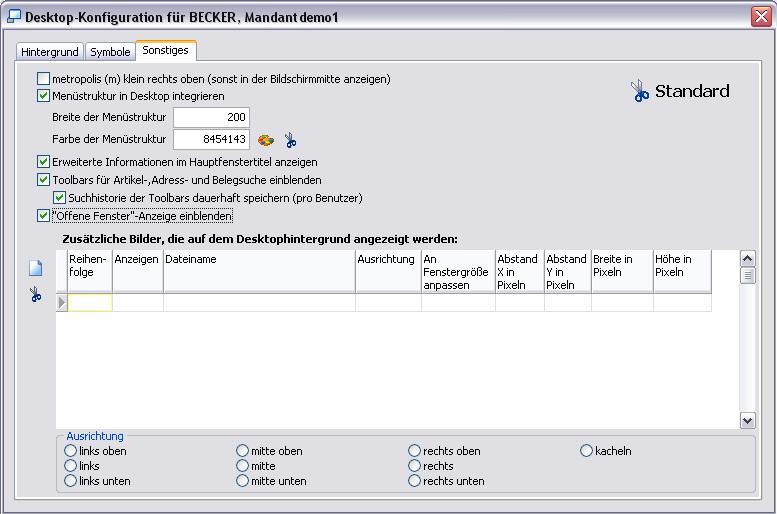Add a new image row with page icon
The height and width of the screenshot is (514, 777).
[36, 268]
